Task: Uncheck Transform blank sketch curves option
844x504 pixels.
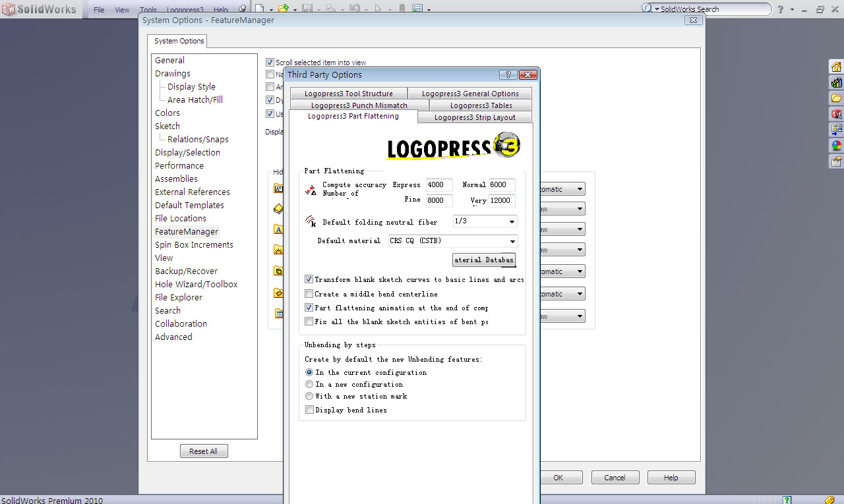Action: tap(309, 280)
